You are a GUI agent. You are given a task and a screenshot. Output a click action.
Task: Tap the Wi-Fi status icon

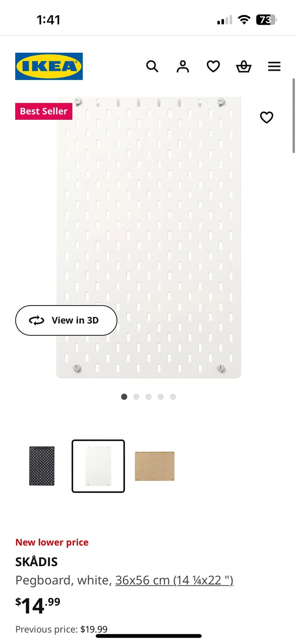point(244,20)
